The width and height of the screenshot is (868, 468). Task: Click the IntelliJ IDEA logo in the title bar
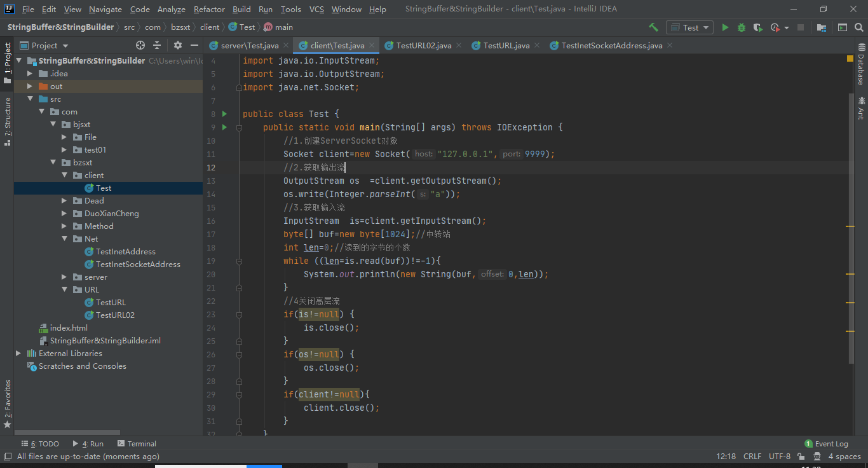point(10,9)
